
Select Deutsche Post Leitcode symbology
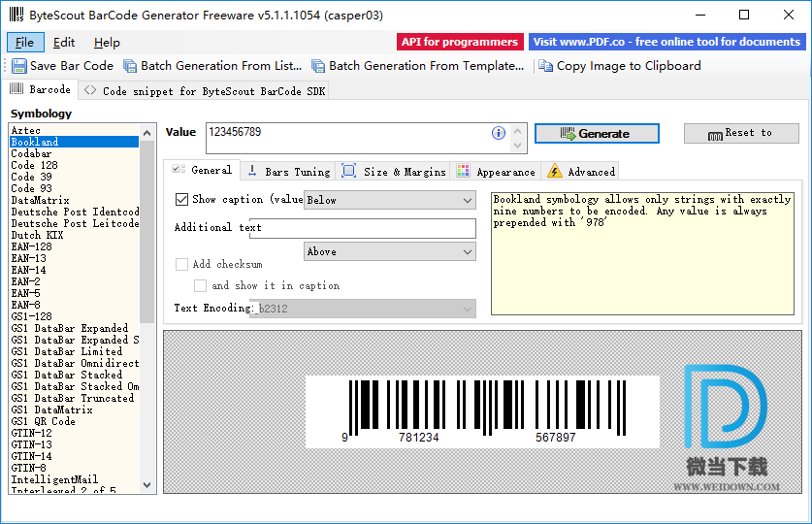(74, 223)
